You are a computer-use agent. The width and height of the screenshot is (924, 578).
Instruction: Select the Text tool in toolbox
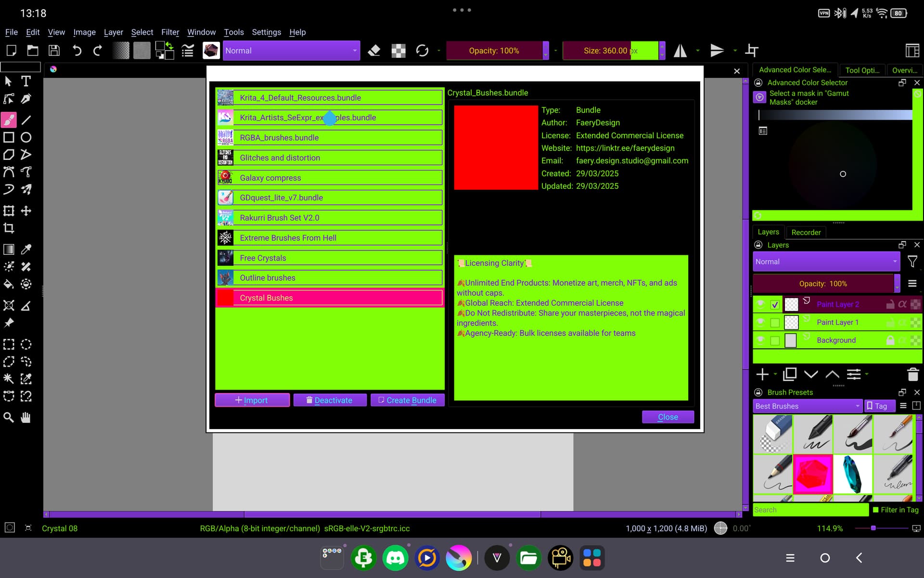[26, 81]
